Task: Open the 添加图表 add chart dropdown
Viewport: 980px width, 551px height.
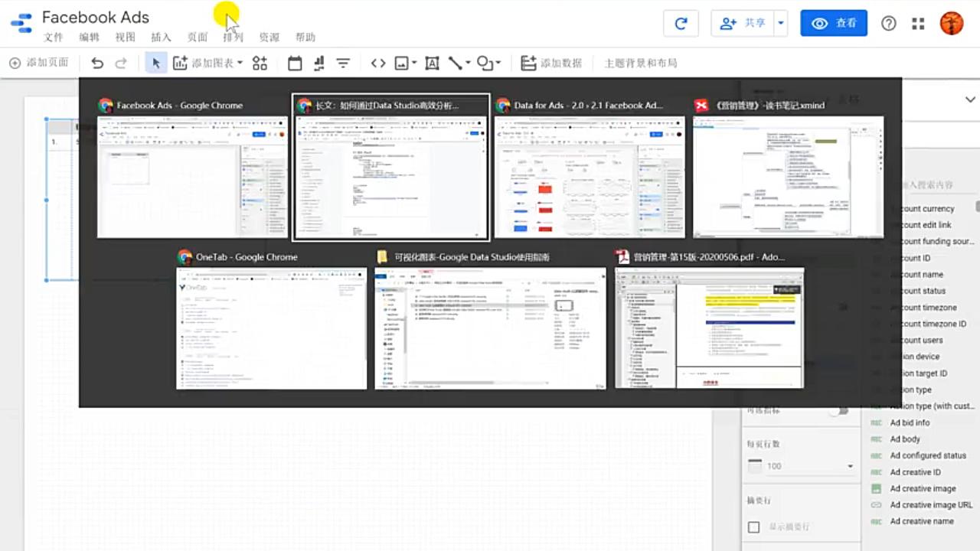Action: coord(207,64)
